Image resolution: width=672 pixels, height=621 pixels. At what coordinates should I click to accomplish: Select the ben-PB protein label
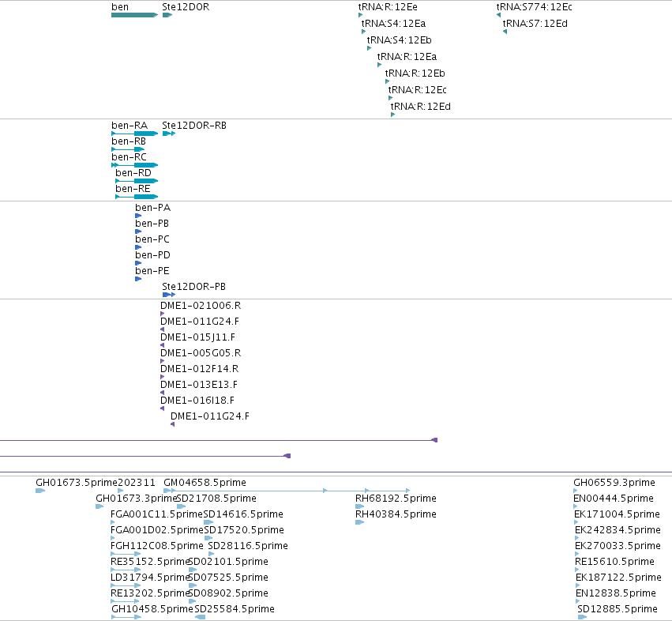tap(152, 224)
